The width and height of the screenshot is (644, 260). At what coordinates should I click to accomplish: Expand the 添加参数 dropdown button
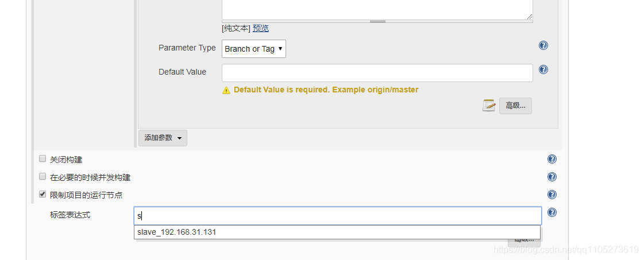pyautogui.click(x=163, y=138)
